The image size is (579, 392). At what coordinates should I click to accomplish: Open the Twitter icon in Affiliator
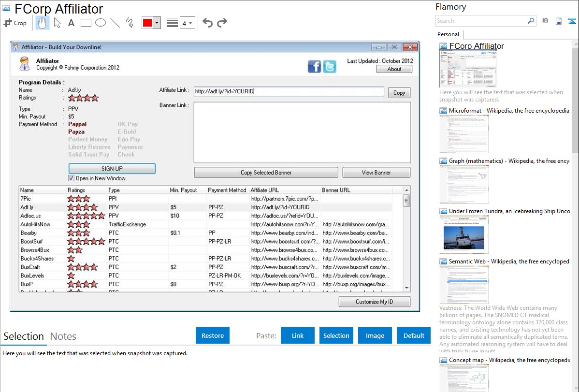330,67
